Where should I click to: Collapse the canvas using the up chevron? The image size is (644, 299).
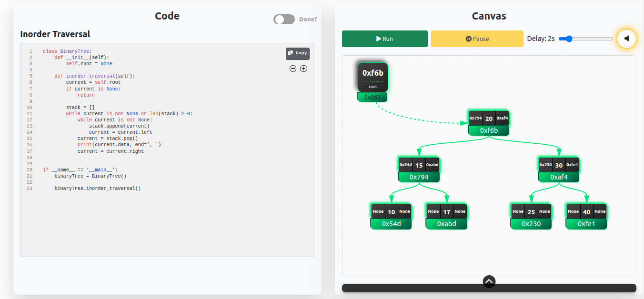[x=489, y=281]
